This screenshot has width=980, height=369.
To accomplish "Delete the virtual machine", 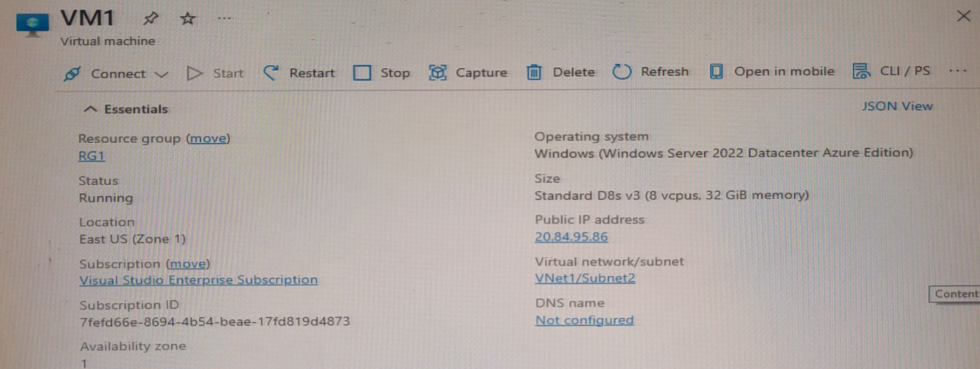I will [573, 72].
